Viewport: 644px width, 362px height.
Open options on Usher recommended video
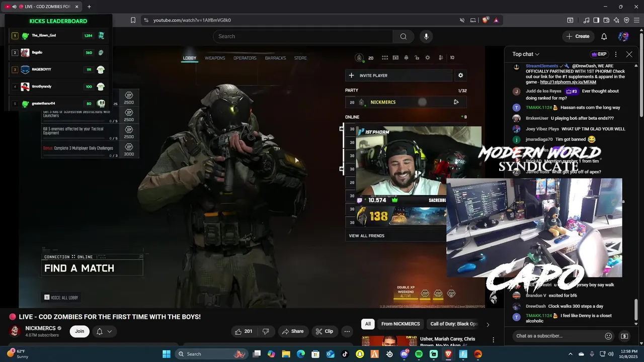(x=493, y=340)
